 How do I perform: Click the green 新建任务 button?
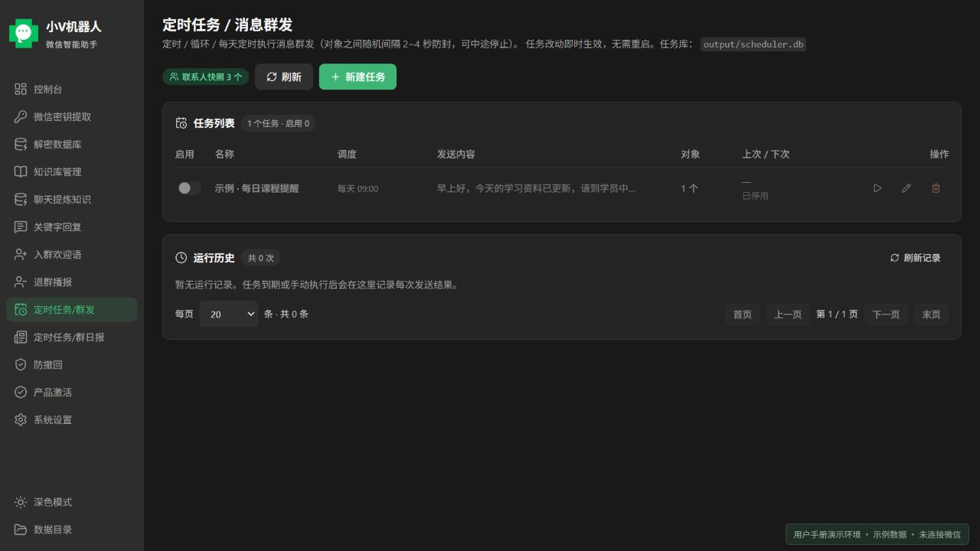pyautogui.click(x=358, y=77)
